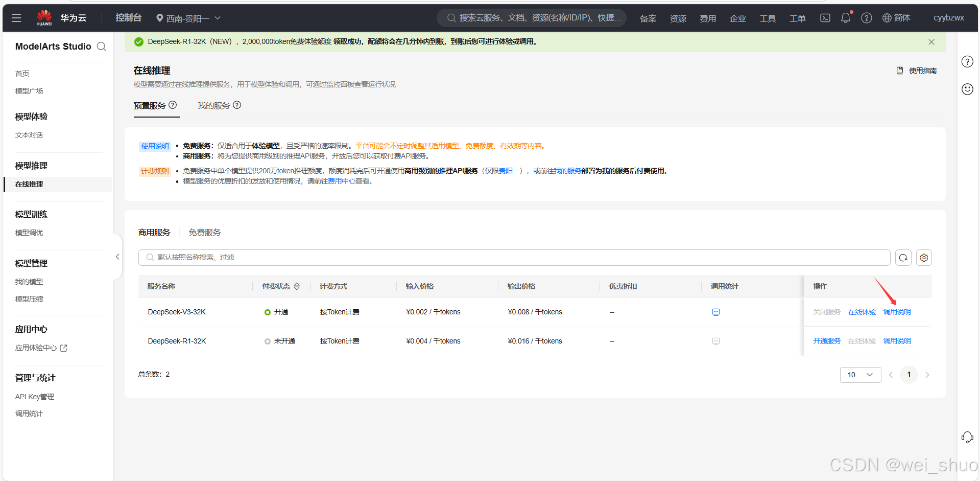
Task: Click the help icon beside 我的服务 tab
Action: pos(237,105)
